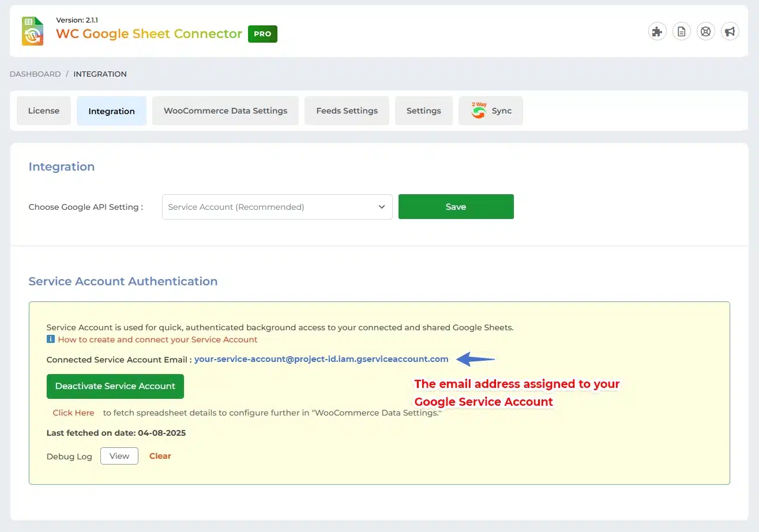Click the lifebuoy support icon
Image resolution: width=759 pixels, height=532 pixels.
(705, 32)
